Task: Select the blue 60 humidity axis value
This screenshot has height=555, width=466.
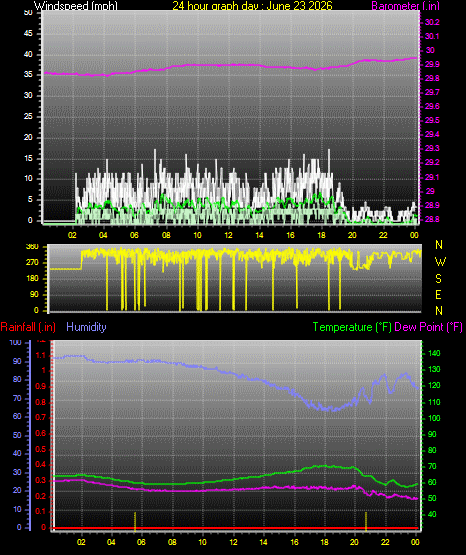Action: point(17,417)
